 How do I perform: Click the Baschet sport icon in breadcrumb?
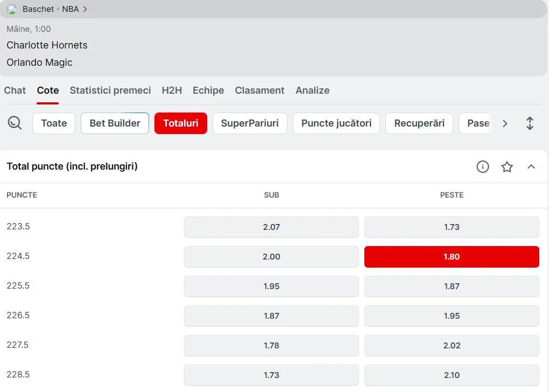(x=12, y=9)
